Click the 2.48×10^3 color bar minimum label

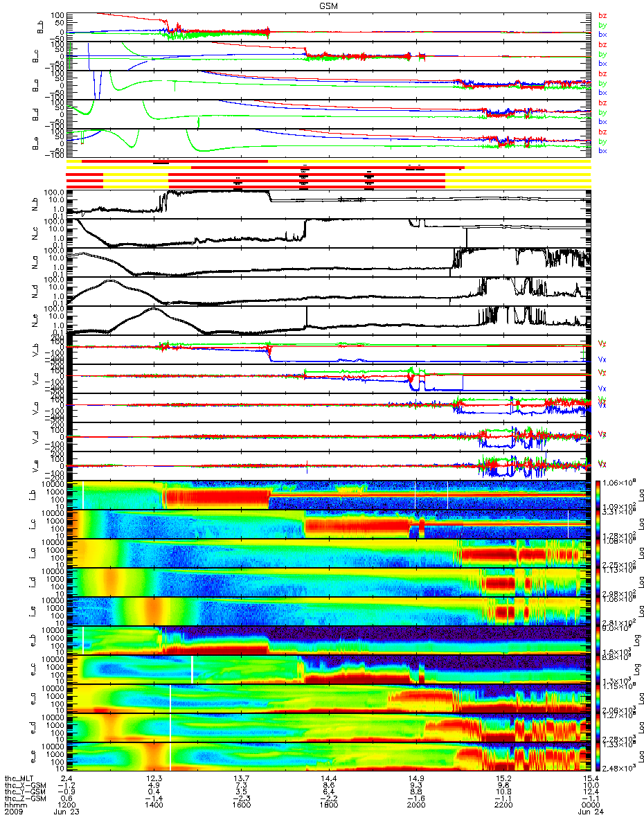(620, 767)
